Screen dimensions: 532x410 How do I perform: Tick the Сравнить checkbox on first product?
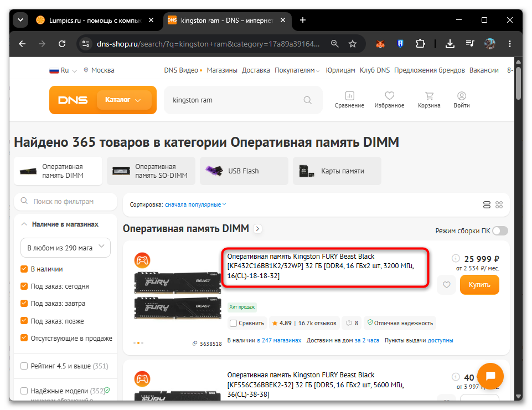(x=234, y=323)
